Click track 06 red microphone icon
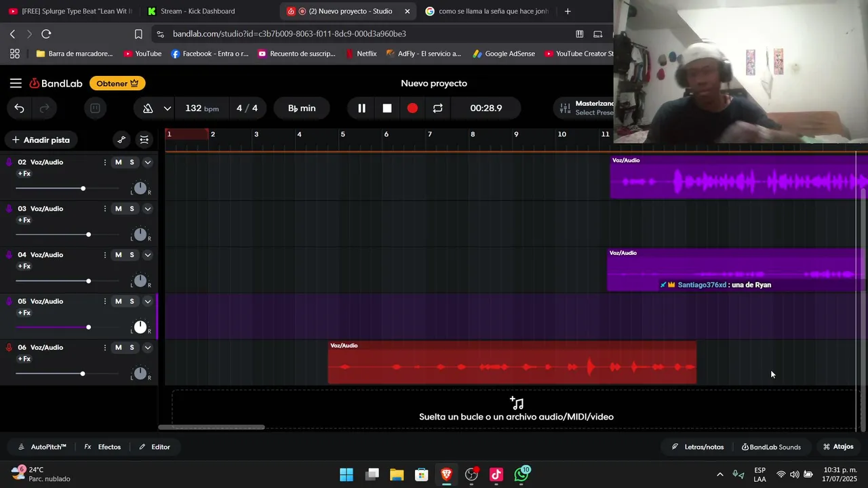The image size is (868, 488). 9,348
